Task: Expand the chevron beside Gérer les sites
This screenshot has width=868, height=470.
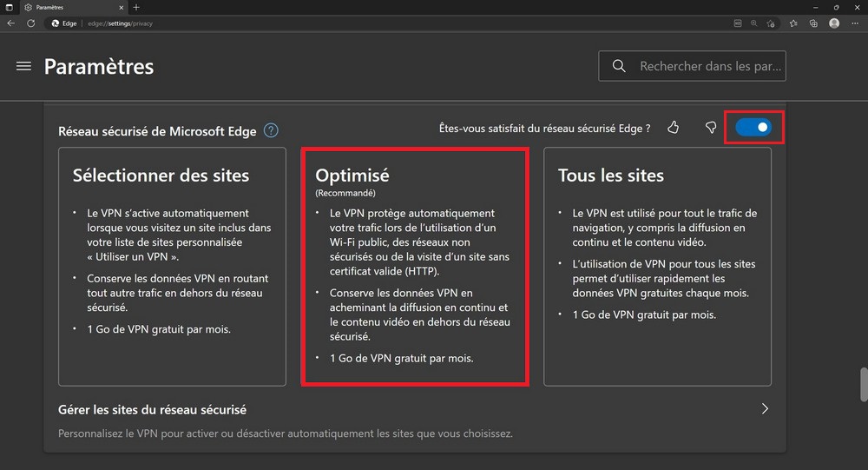Action: pos(765,409)
